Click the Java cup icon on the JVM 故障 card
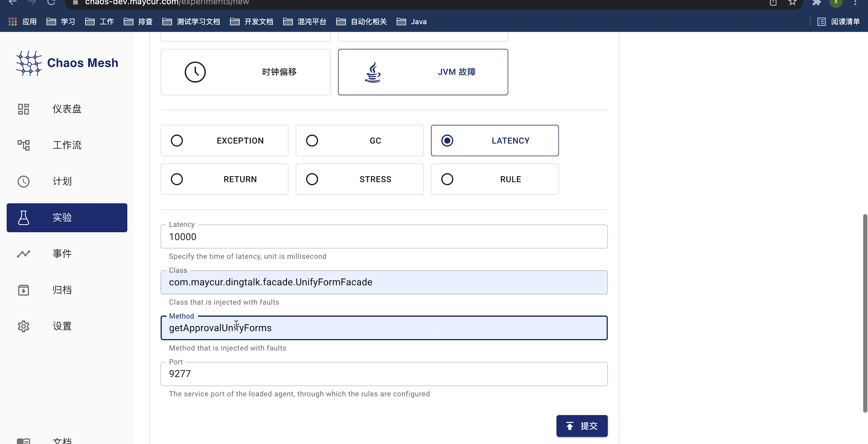This screenshot has width=868, height=444. [x=373, y=72]
